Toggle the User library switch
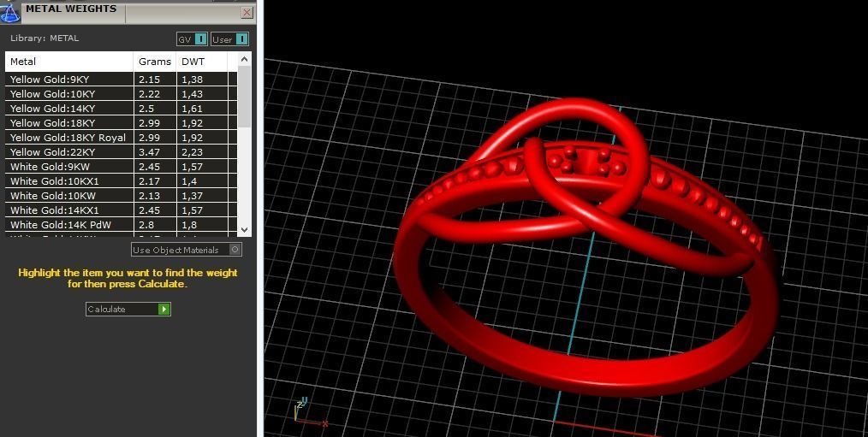The image size is (868, 437). 229,39
